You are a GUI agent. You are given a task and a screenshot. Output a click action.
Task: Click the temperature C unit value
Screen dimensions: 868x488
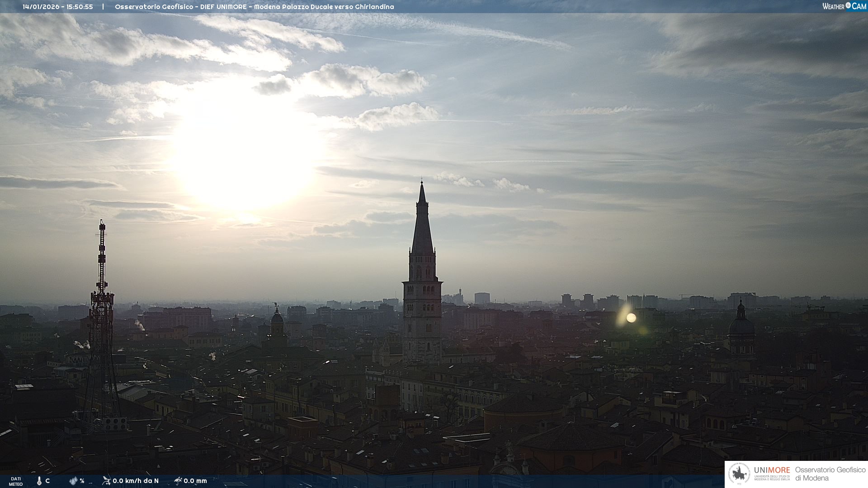click(x=47, y=481)
